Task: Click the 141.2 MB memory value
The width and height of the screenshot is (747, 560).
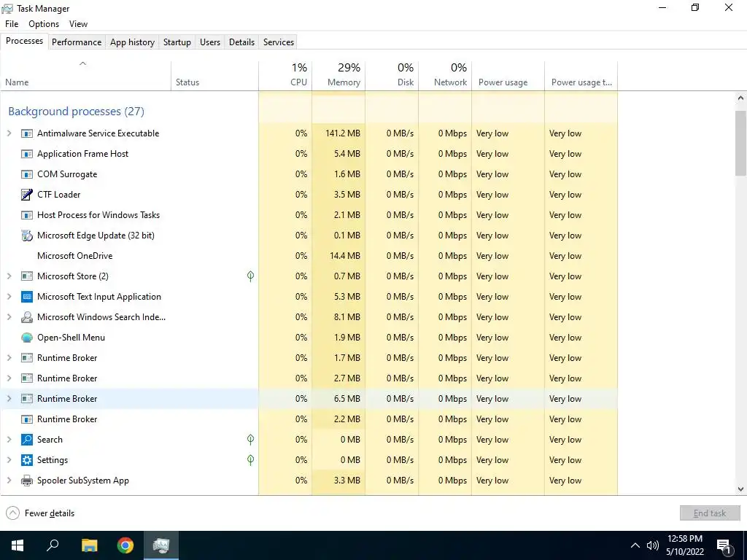Action: [x=343, y=133]
